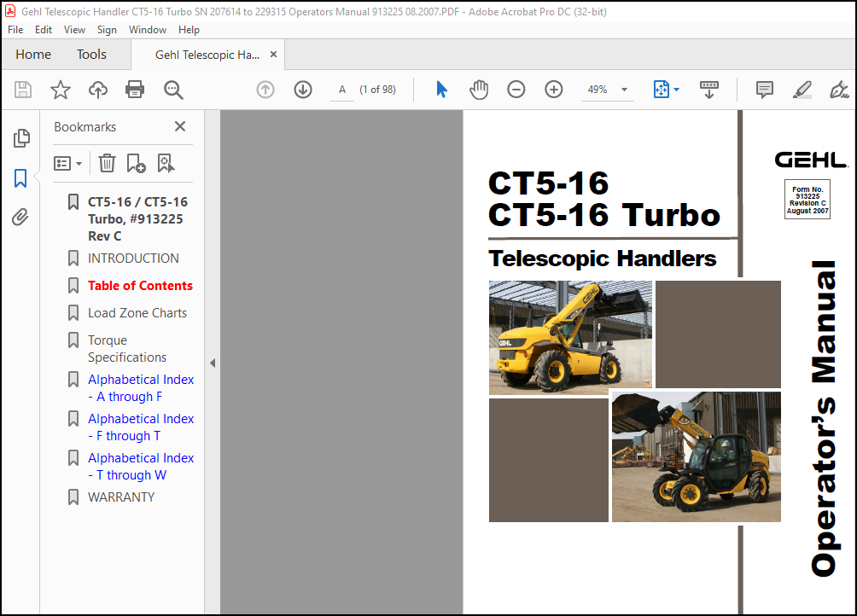Open the page thumbnails panel icon

click(20, 138)
